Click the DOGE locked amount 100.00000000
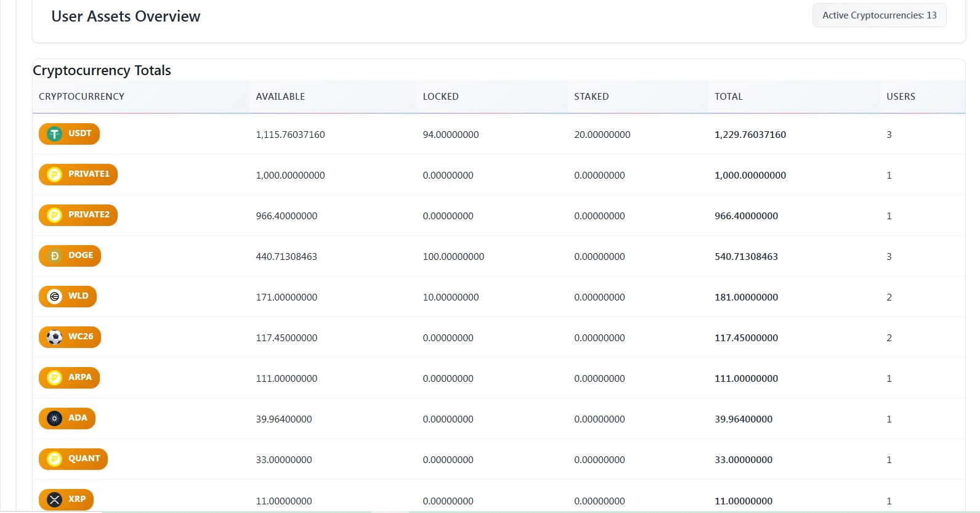The height and width of the screenshot is (513, 980). pos(453,257)
